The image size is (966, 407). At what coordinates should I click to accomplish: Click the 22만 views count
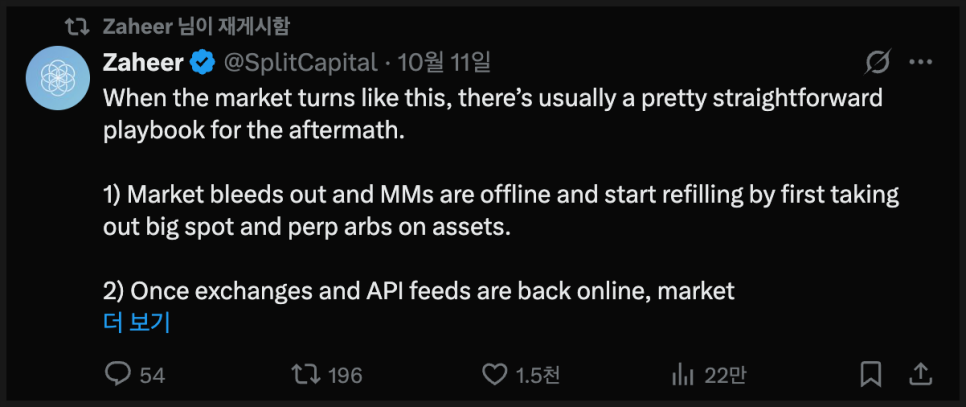(x=724, y=375)
